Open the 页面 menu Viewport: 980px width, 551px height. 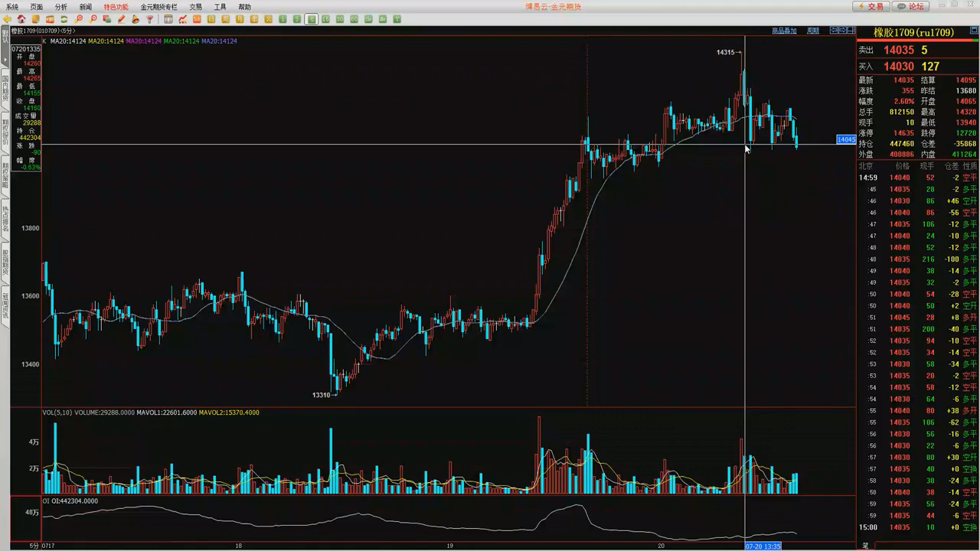(x=37, y=7)
